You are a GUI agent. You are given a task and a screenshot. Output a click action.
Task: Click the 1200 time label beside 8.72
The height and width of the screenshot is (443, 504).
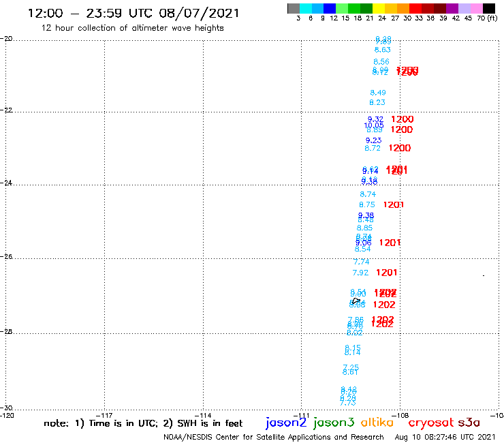point(400,148)
